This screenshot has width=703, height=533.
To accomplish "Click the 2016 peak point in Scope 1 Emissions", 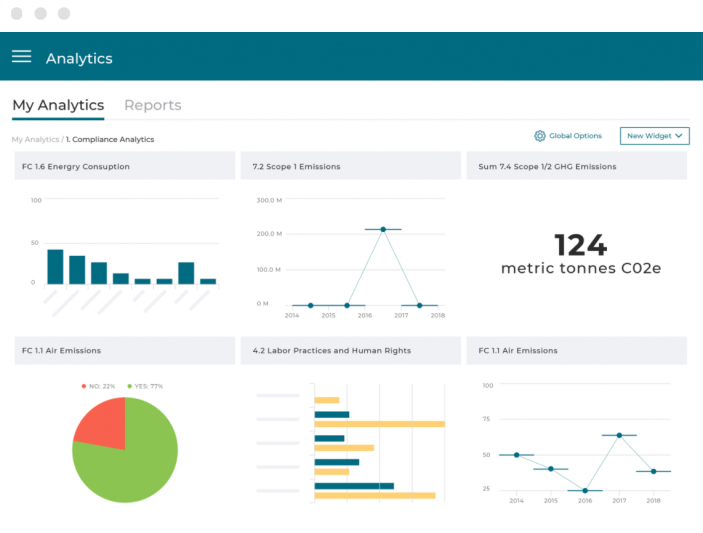I will [383, 230].
